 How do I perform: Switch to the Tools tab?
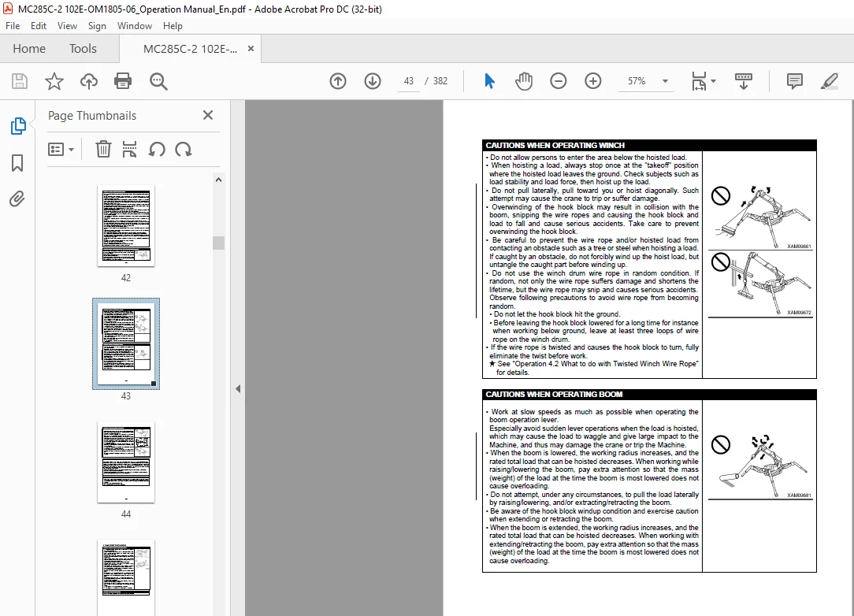click(x=83, y=49)
